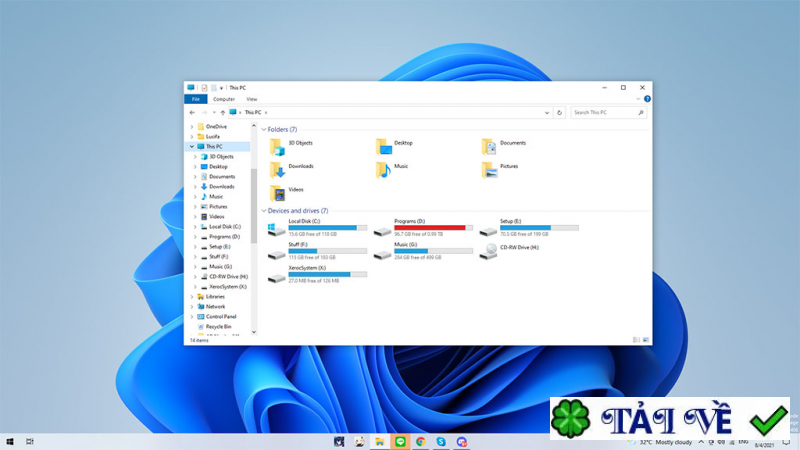Image resolution: width=800 pixels, height=450 pixels.
Task: Expand Control Panel in navigation tree
Action: [x=192, y=317]
